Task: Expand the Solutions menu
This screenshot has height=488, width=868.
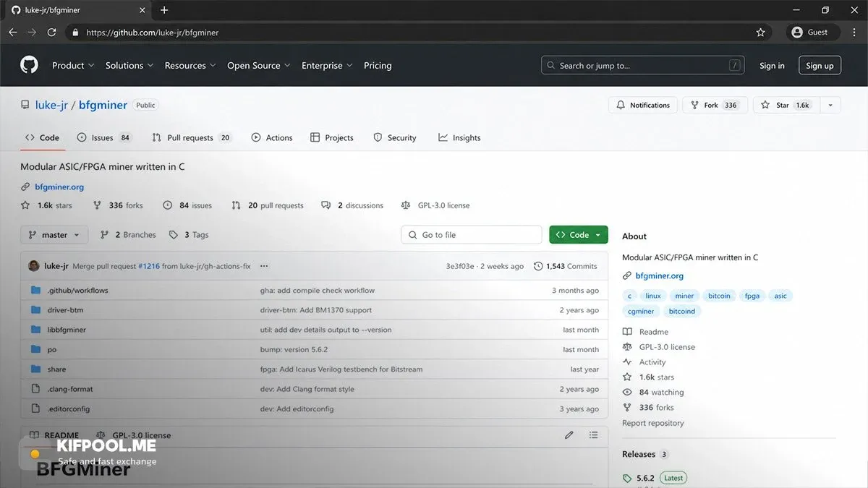Action: [129, 65]
